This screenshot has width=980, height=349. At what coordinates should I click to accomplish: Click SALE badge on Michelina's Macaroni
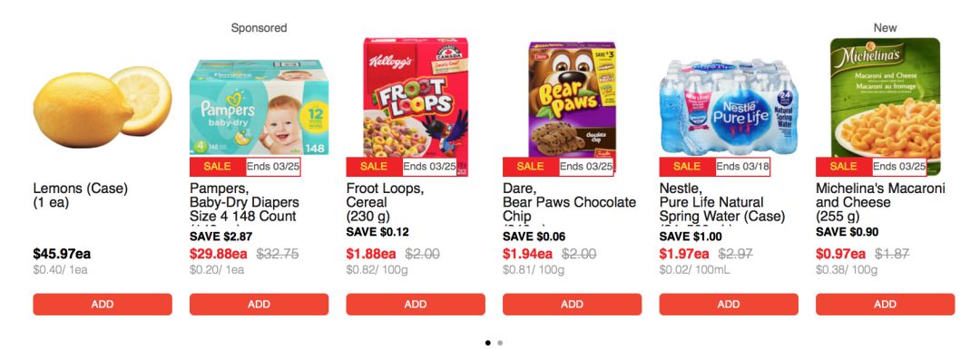844,167
